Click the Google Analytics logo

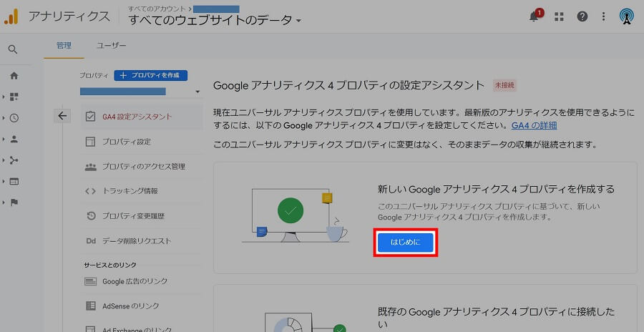11,16
